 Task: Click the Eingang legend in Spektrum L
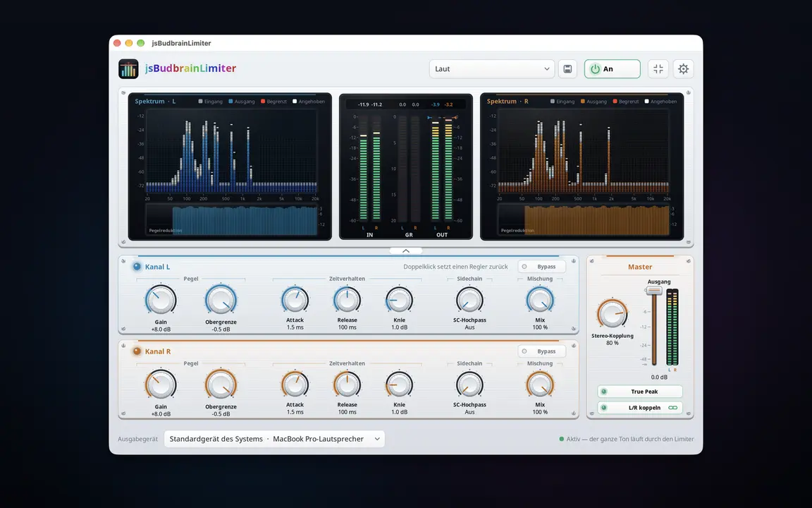tap(210, 102)
